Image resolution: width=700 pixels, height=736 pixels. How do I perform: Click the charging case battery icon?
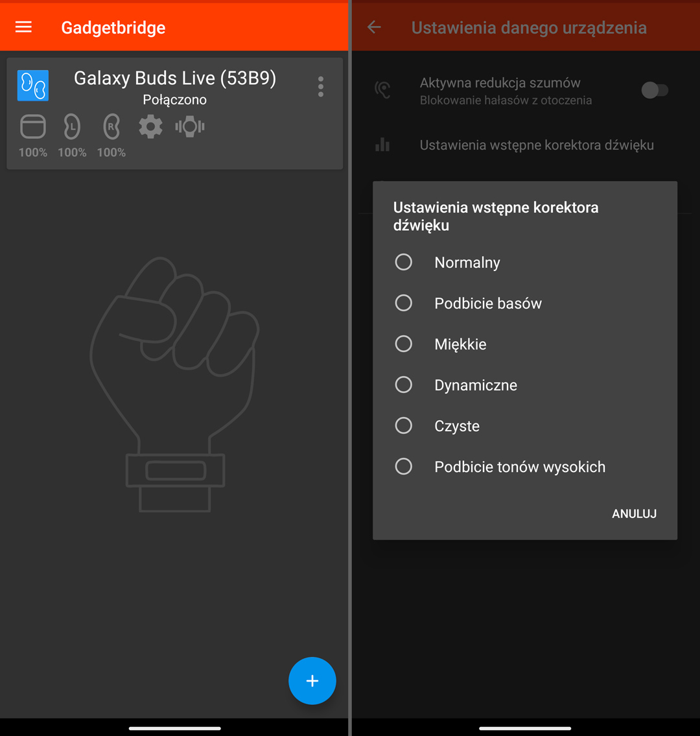click(x=32, y=126)
